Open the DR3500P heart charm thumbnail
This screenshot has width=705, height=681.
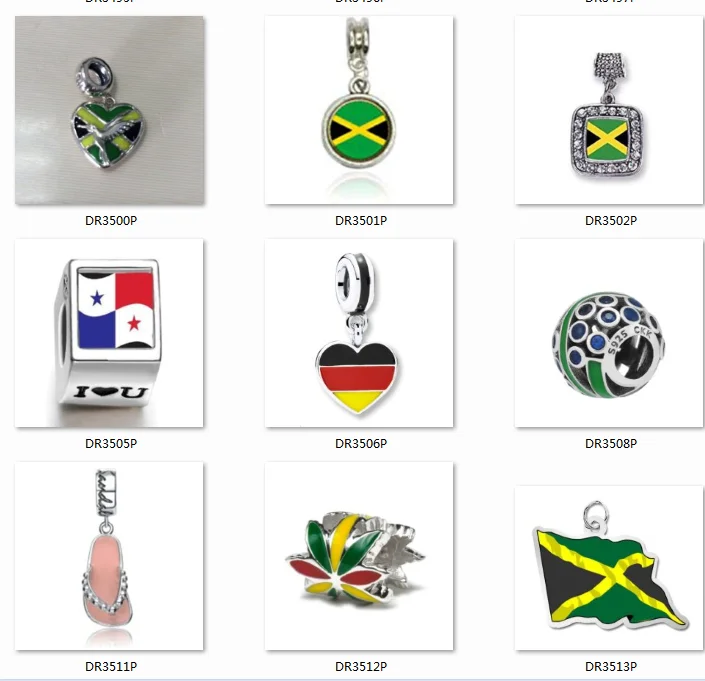coord(109,110)
